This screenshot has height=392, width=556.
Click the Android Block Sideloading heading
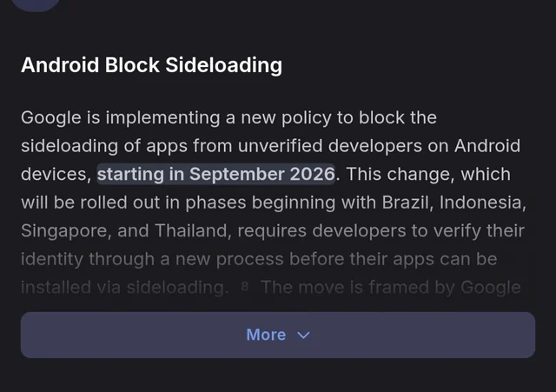click(x=151, y=65)
